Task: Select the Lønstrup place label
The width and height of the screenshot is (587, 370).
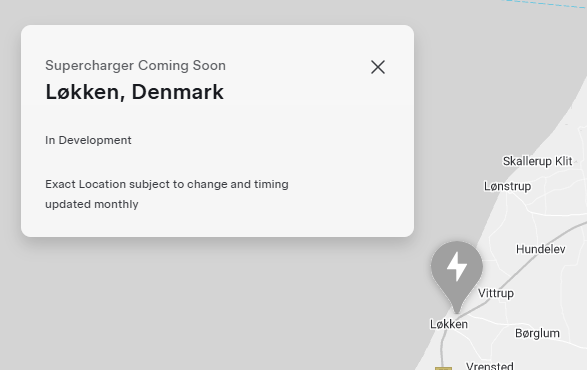Action: (x=507, y=186)
